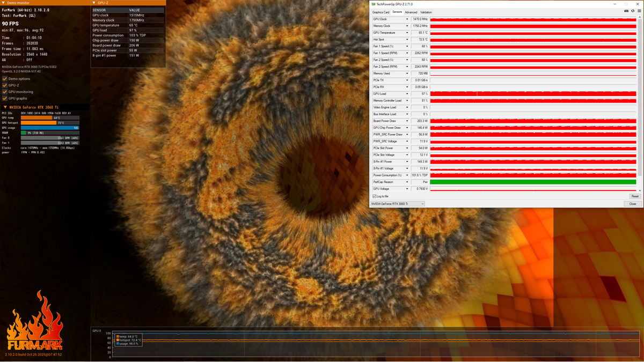Open the Memory Used sensor dropdown

tap(407, 73)
